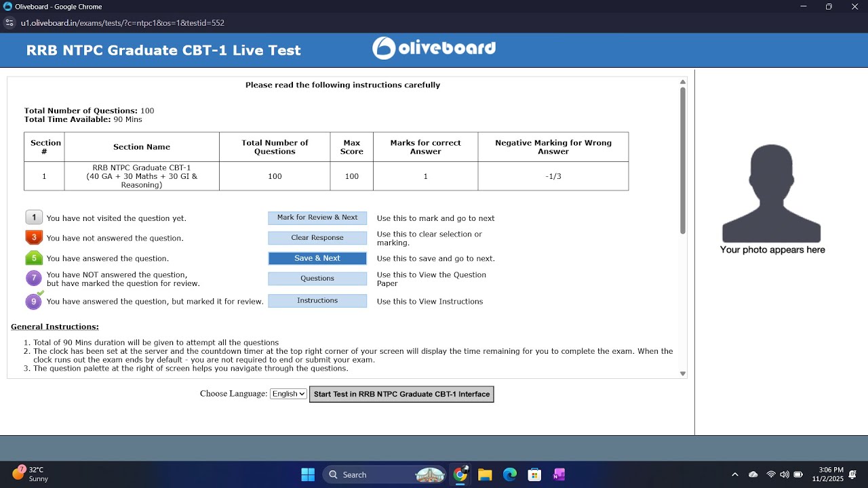The height and width of the screenshot is (488, 868).
Task: Click the Save & Next button
Action: click(x=317, y=258)
